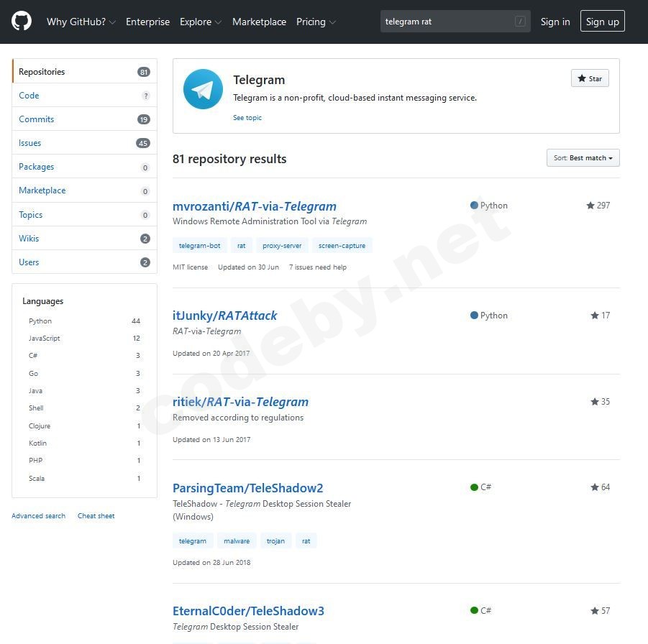Expand the Why GitHub? menu
Screen dimensions: 648x644
(81, 22)
